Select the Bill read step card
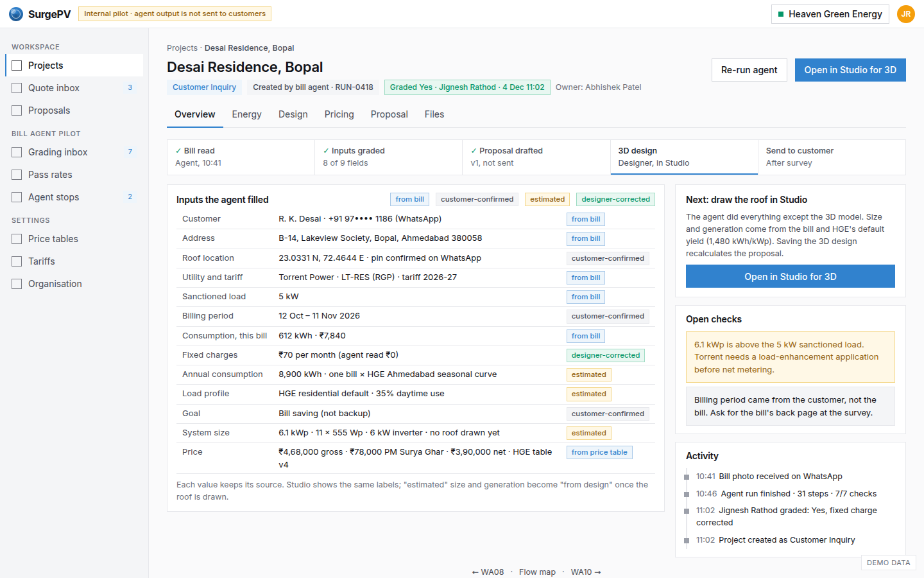924x578 pixels. click(241, 157)
